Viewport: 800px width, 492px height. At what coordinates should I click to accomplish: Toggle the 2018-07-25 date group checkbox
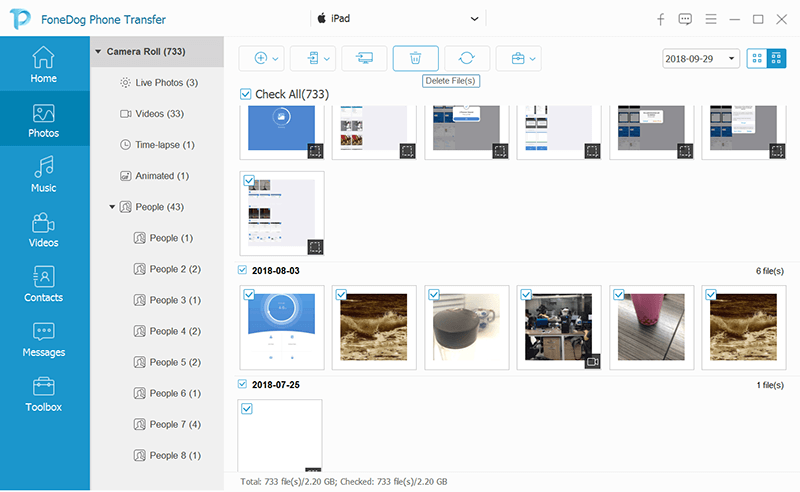point(243,384)
